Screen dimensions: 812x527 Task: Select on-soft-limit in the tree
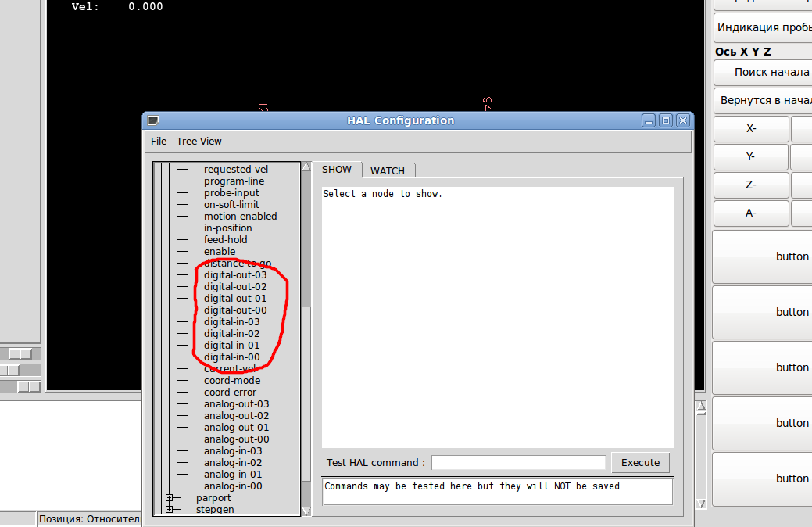pos(231,204)
